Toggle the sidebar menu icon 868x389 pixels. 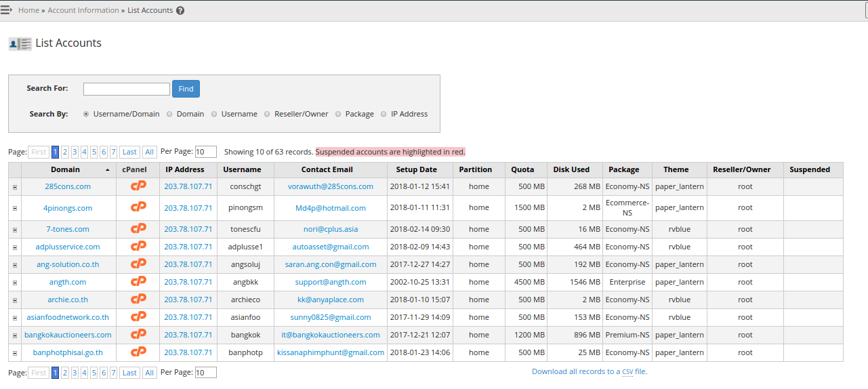tap(7, 10)
